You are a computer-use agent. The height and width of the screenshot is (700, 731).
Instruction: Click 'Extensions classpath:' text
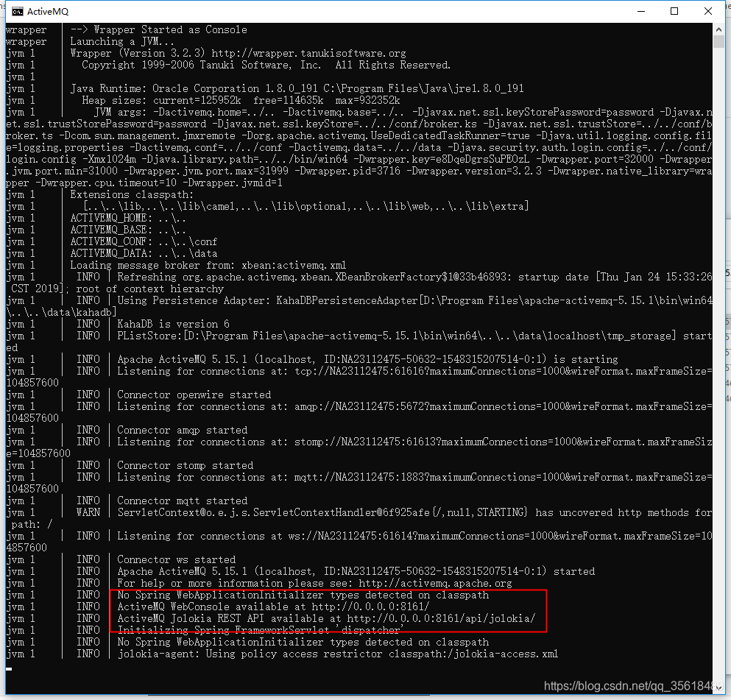(x=132, y=194)
